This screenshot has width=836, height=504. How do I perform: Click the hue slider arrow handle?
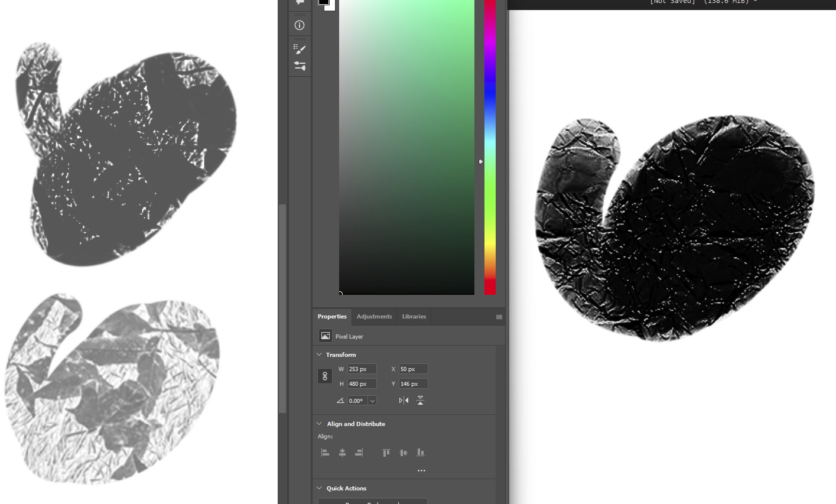[481, 161]
